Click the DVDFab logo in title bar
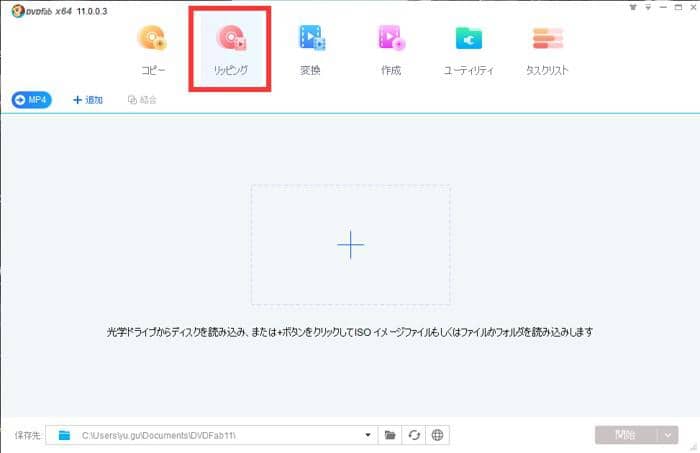The width and height of the screenshot is (700, 453). (x=10, y=9)
